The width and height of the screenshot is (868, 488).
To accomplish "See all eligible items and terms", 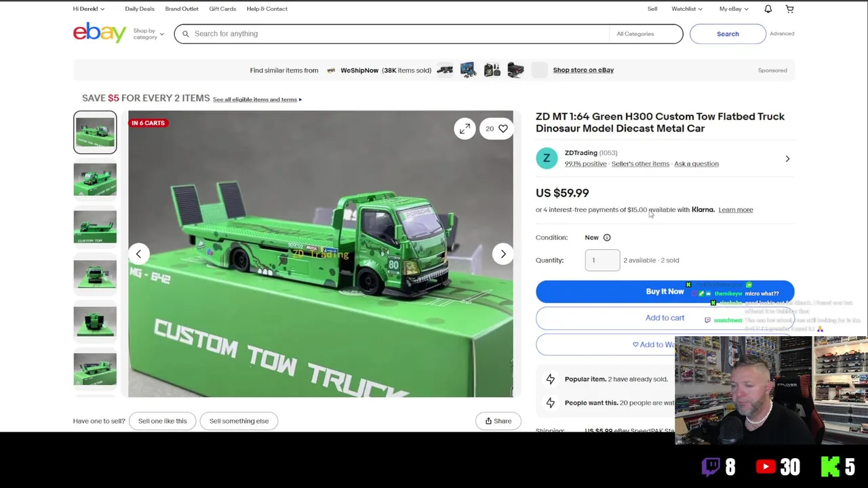I will (257, 100).
